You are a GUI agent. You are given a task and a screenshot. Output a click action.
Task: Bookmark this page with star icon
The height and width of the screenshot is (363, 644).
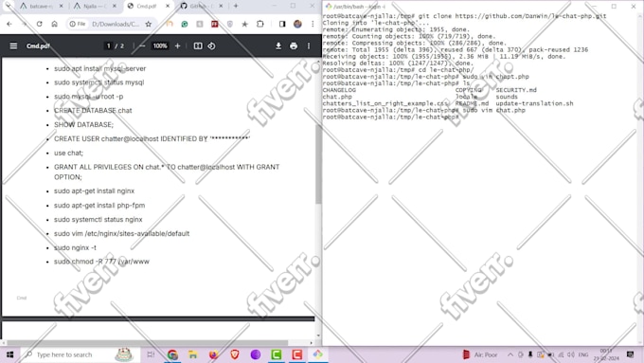click(149, 24)
